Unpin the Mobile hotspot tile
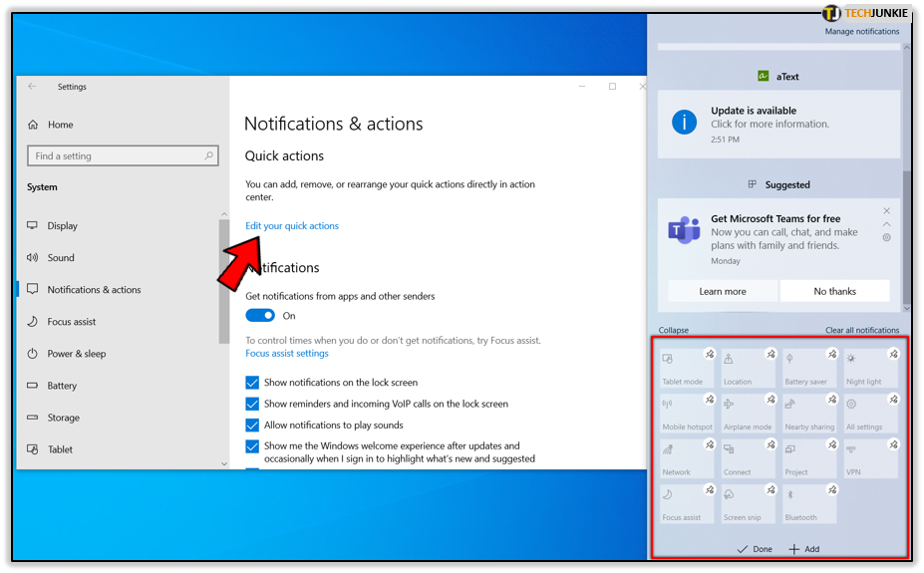 click(710, 400)
